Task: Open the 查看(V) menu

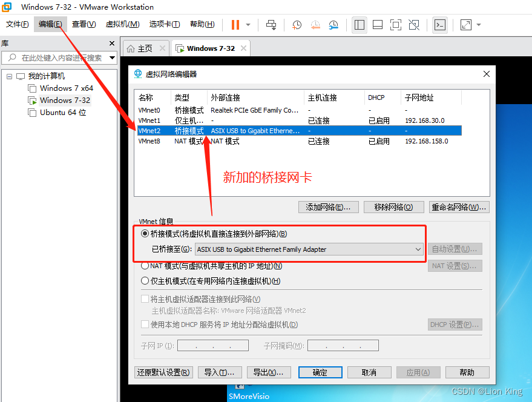Action: tap(84, 24)
